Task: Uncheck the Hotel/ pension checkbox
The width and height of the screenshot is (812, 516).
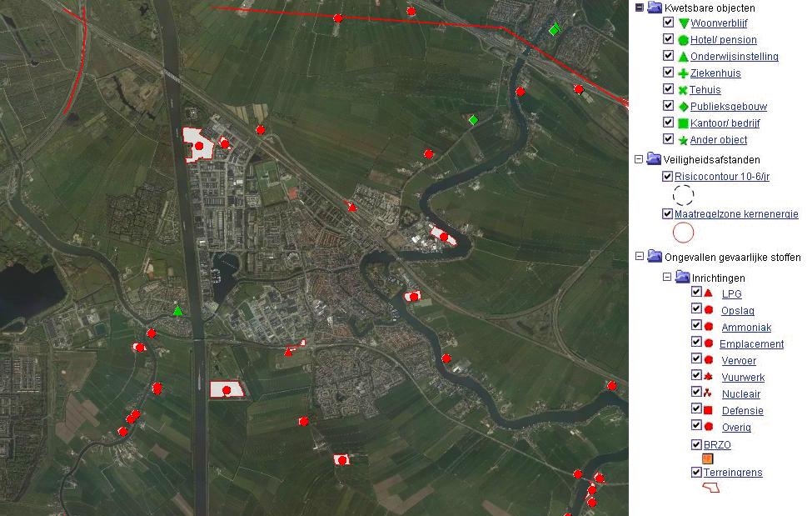Action: (x=668, y=39)
